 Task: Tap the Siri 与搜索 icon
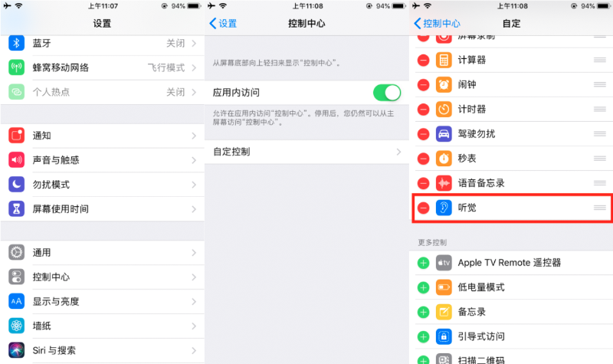pos(16,350)
